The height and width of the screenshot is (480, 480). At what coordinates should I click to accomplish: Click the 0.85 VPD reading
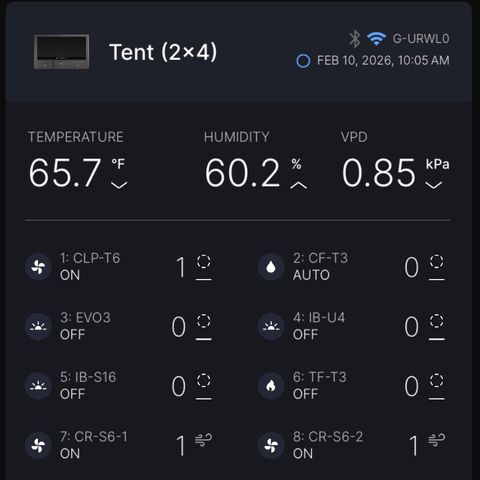point(379,173)
